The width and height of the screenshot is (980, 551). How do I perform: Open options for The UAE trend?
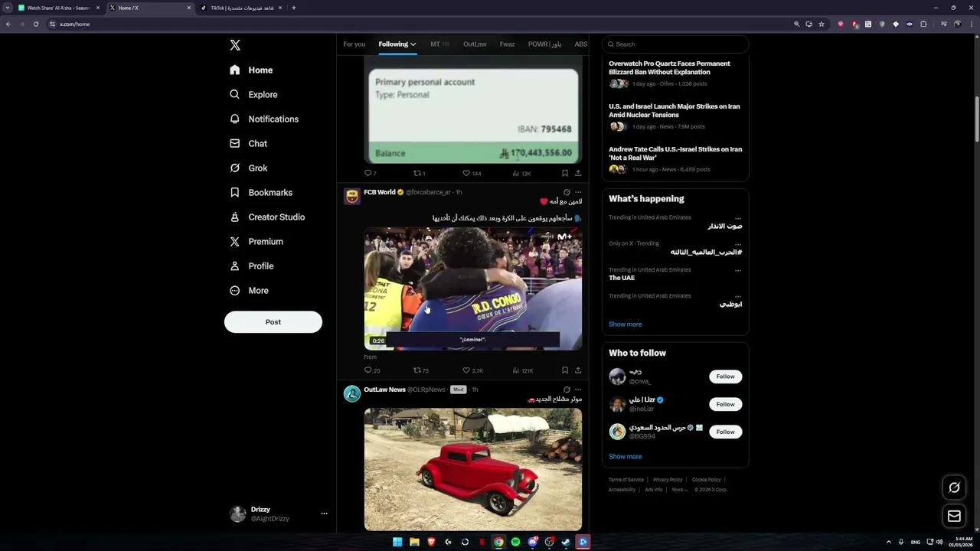coord(738,270)
